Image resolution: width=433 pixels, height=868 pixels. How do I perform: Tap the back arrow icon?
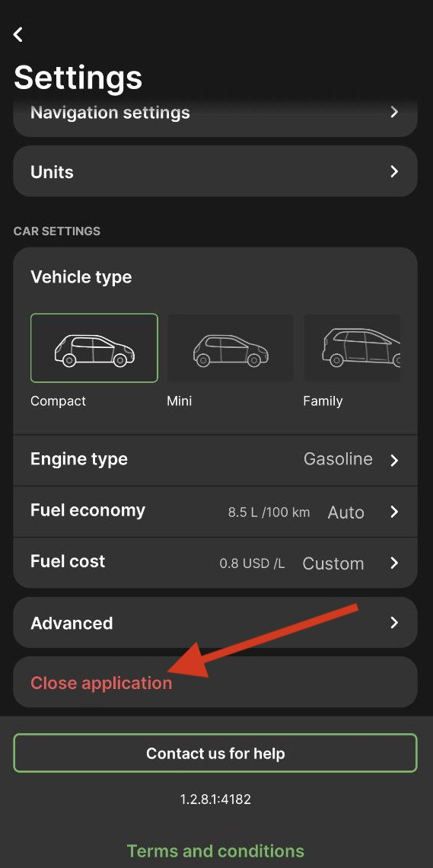18,34
